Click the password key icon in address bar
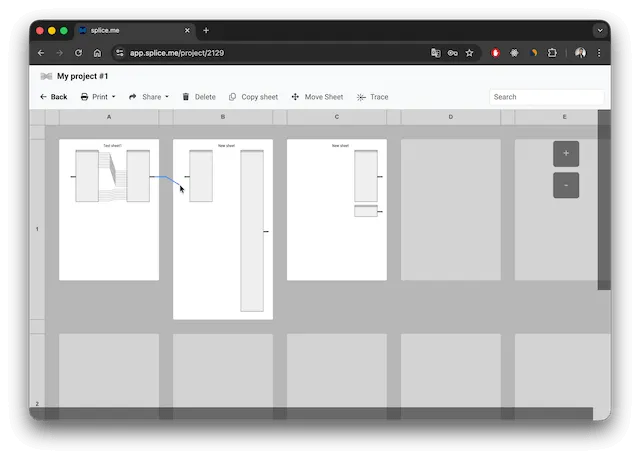640x459 pixels. [x=453, y=53]
